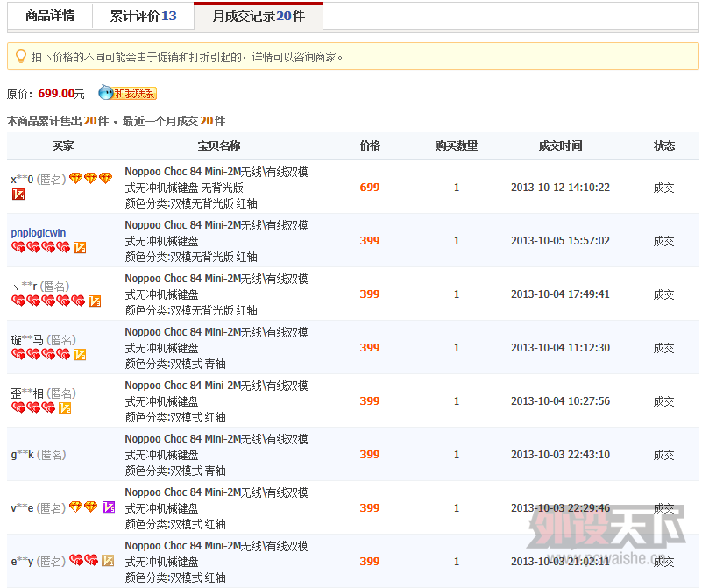This screenshot has width=702, height=588.
Task: Click timestamp 2013-10-04 11:12:30
Action: pyautogui.click(x=561, y=348)
